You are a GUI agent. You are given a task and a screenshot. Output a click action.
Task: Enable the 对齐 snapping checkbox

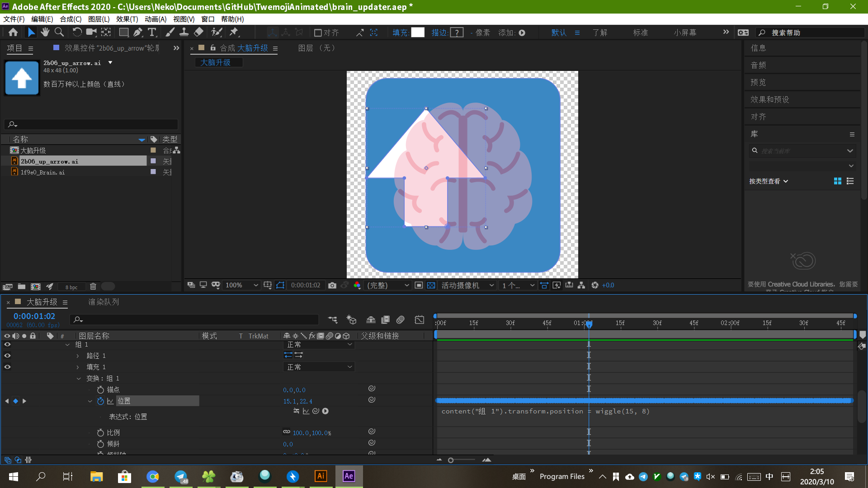coord(318,33)
